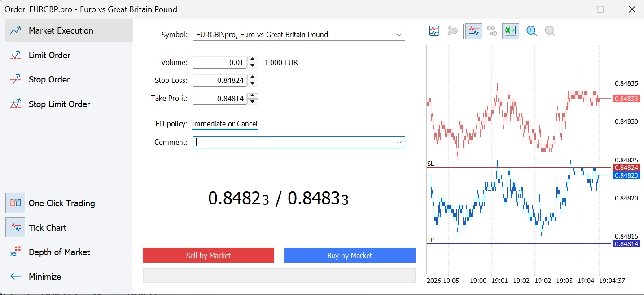Image resolution: width=644 pixels, height=295 pixels.
Task: Select Market Execution order type
Action: 69,30
